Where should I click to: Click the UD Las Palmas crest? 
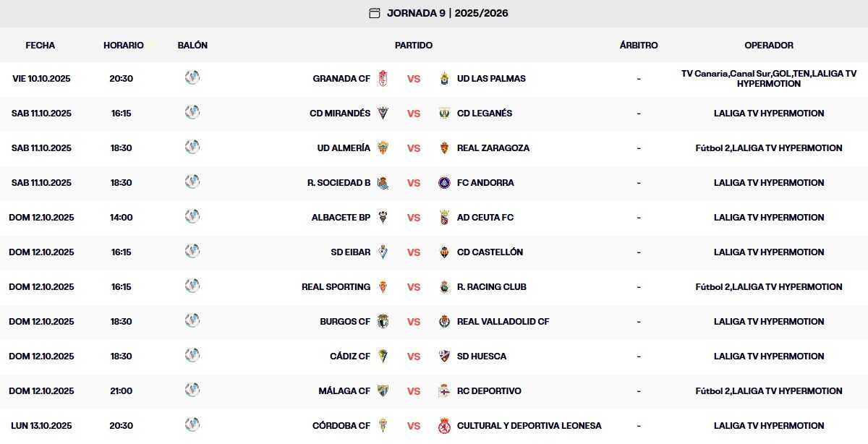tap(444, 78)
